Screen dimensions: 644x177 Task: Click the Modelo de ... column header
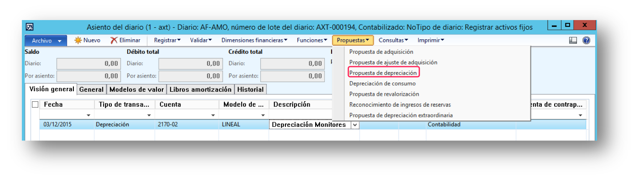coord(244,104)
